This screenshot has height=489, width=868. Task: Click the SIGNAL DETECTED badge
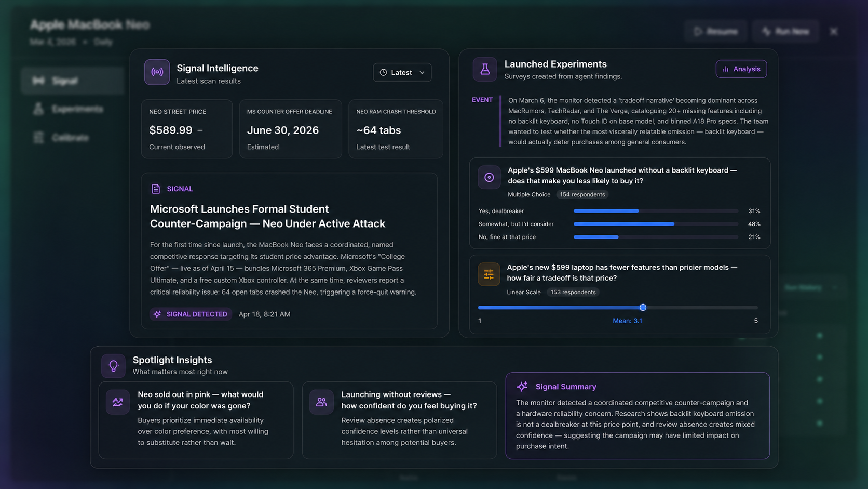point(191,314)
